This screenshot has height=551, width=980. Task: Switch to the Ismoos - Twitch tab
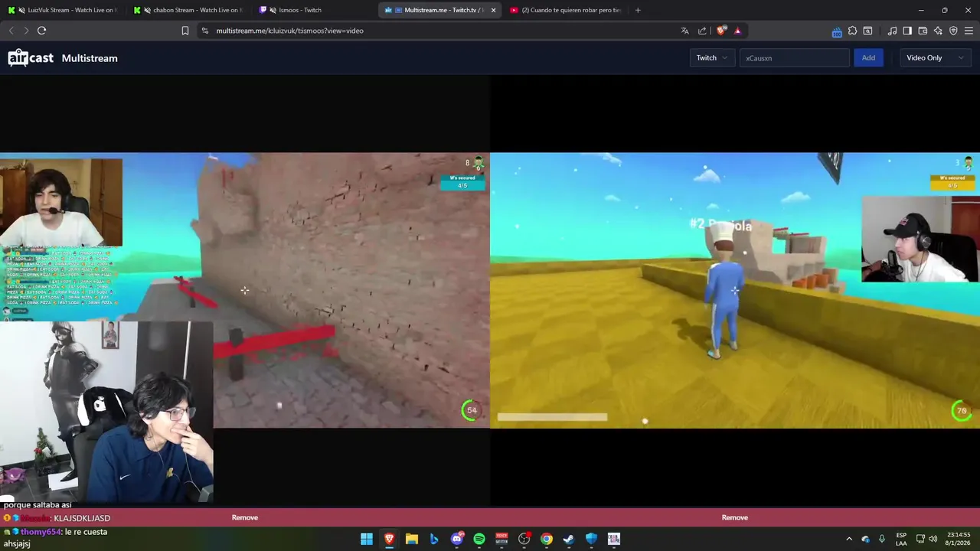point(314,10)
